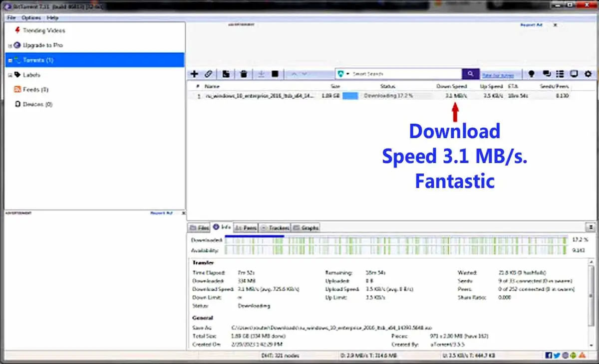
Task: Switch to the Graphs tab
Action: (x=305, y=227)
